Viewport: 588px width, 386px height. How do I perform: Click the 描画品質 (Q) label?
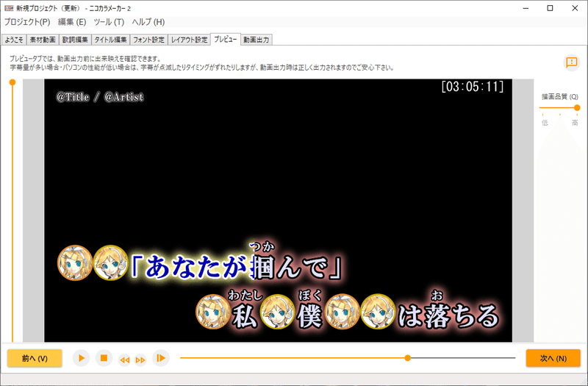coord(560,97)
